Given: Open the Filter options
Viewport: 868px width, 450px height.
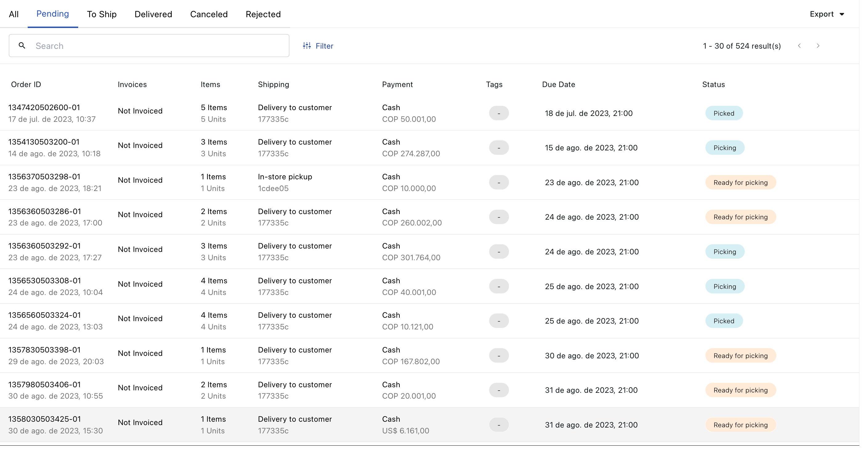Looking at the screenshot, I should coord(324,46).
